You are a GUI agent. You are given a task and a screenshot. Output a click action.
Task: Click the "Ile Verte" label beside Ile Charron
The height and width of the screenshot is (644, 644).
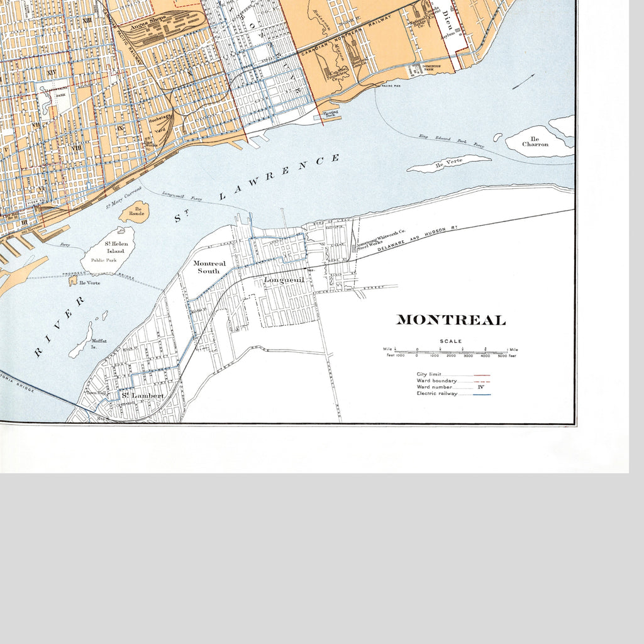[448, 164]
